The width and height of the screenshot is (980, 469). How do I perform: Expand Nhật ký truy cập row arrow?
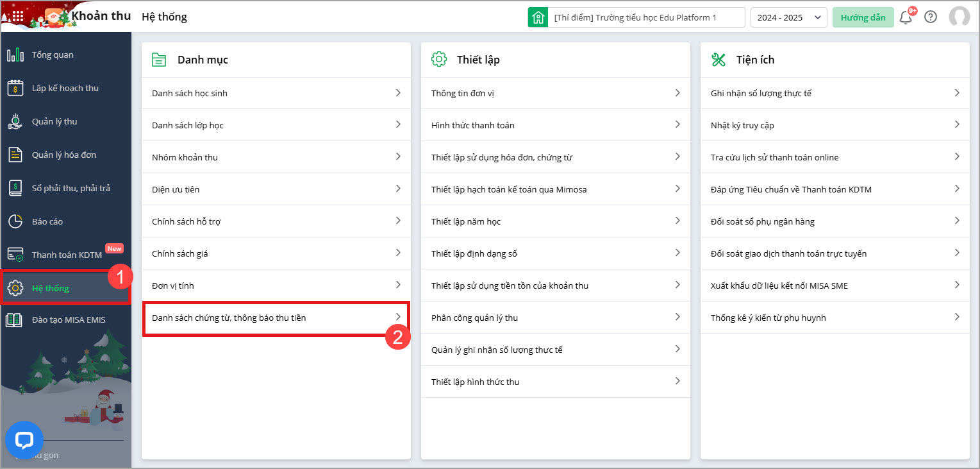pos(957,125)
